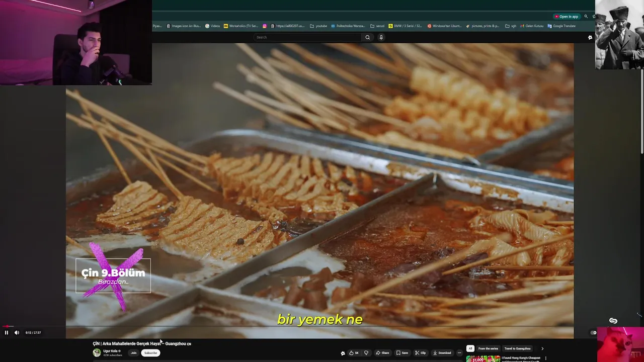644x362 pixels.
Task: Subscribe to the Ugur Kola channel
Action: point(150,353)
